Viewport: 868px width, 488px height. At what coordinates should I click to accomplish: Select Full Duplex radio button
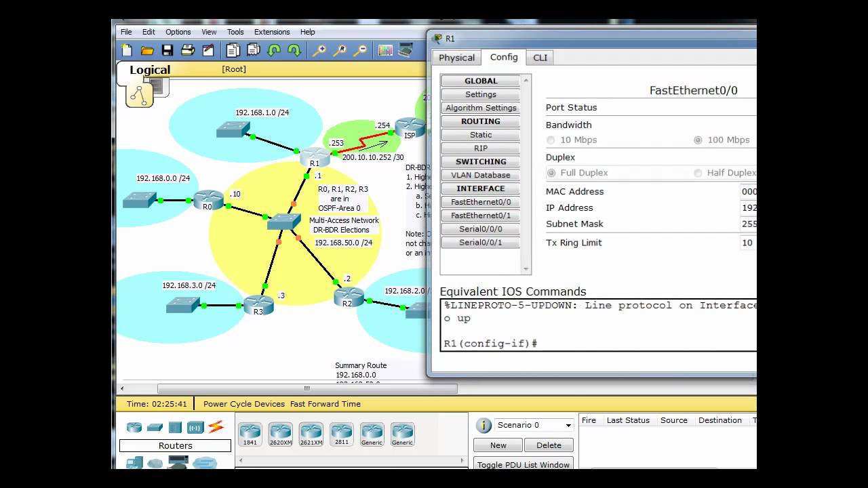point(550,173)
